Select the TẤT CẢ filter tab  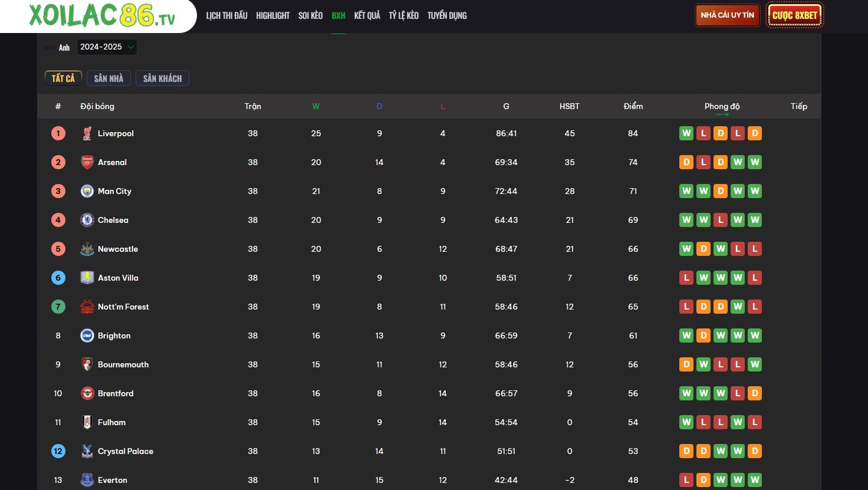63,78
